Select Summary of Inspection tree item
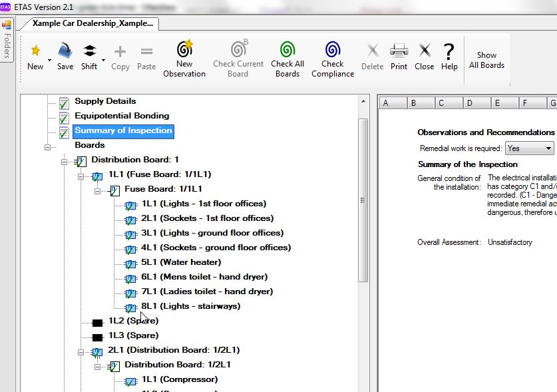The height and width of the screenshot is (392, 557). coord(123,130)
